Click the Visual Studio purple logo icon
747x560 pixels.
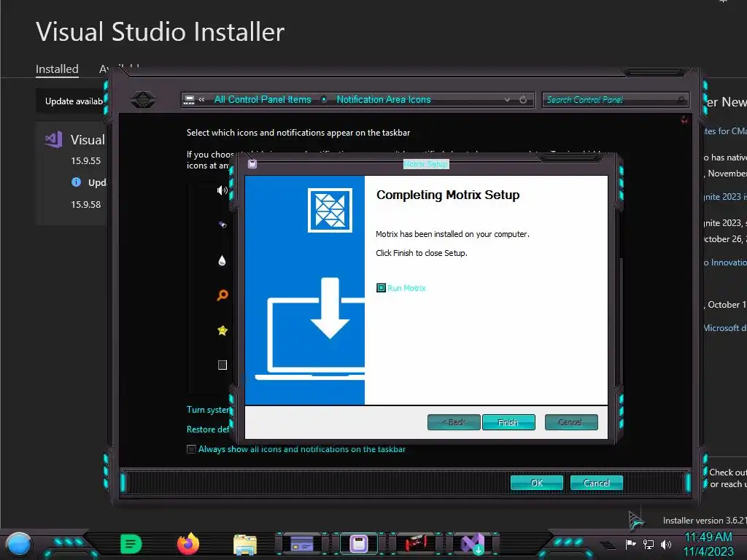tap(54, 139)
